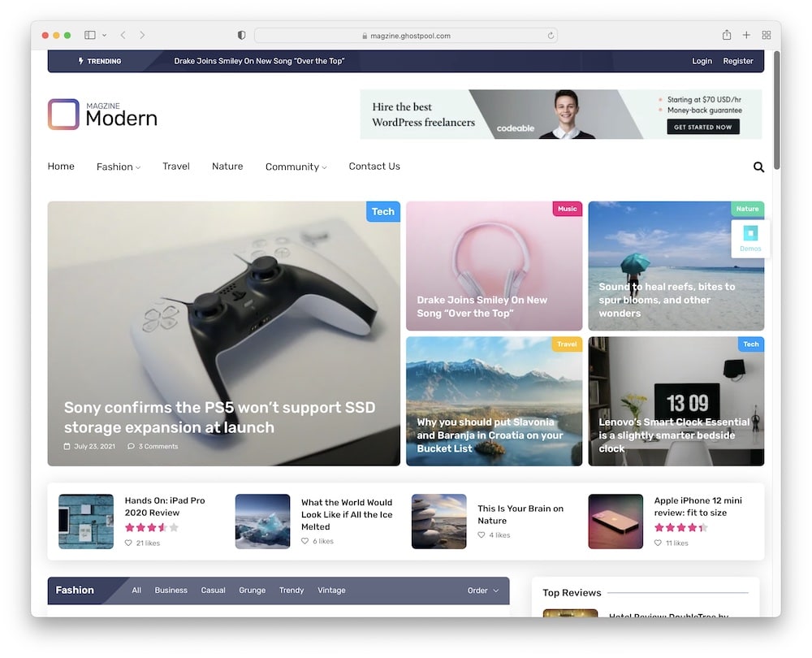Click the heart icon beside 11 likes
The height and width of the screenshot is (658, 812).
pyautogui.click(x=658, y=543)
